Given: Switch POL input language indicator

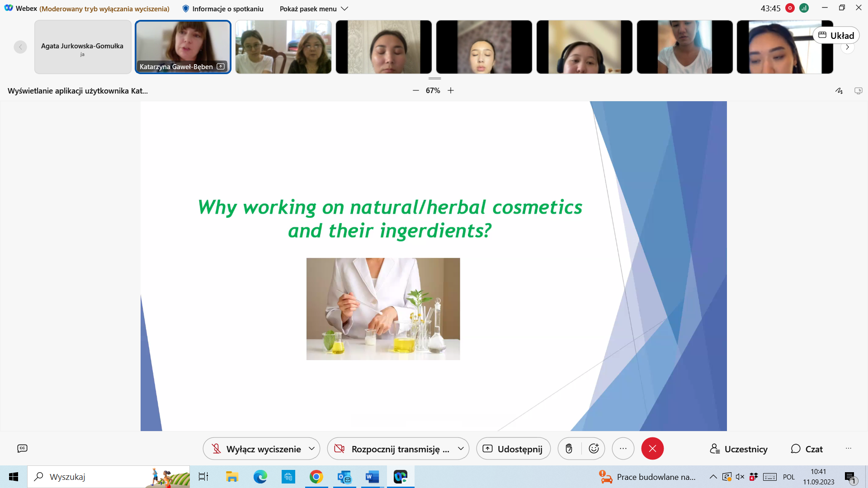Looking at the screenshot, I should 789,477.
